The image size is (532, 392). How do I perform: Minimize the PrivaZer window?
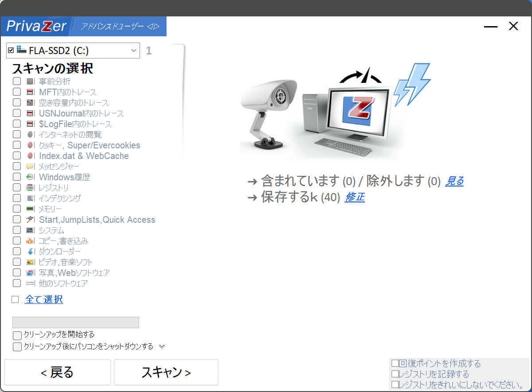click(x=491, y=27)
